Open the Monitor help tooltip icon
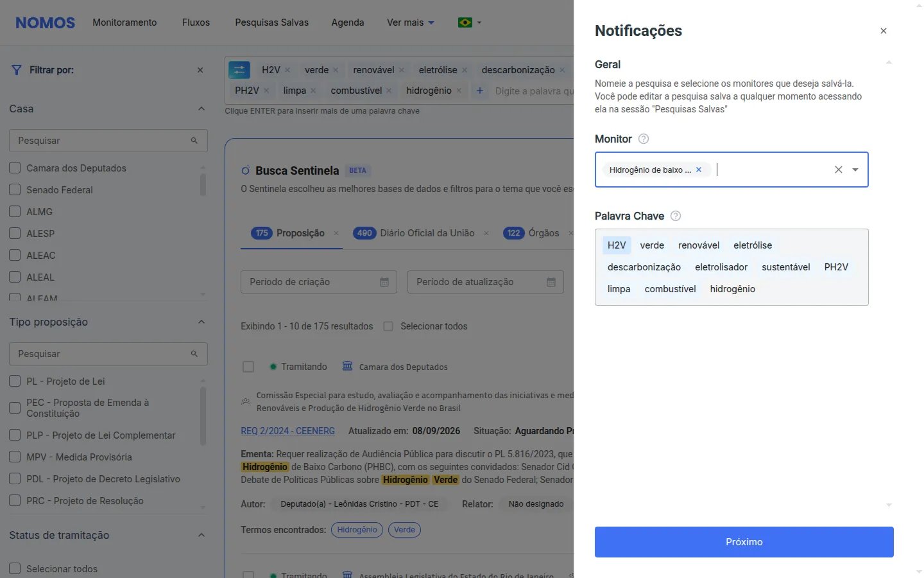 pyautogui.click(x=644, y=139)
